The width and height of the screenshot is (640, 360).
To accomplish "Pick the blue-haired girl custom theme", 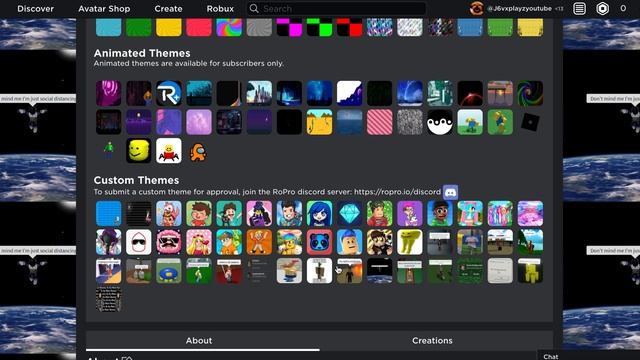I will [x=320, y=213].
